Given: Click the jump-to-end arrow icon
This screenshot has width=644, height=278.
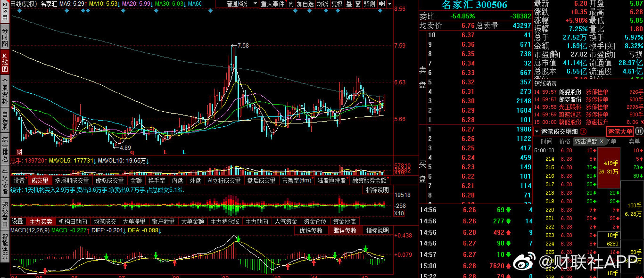Looking at the screenshot, I should tap(382, 4).
